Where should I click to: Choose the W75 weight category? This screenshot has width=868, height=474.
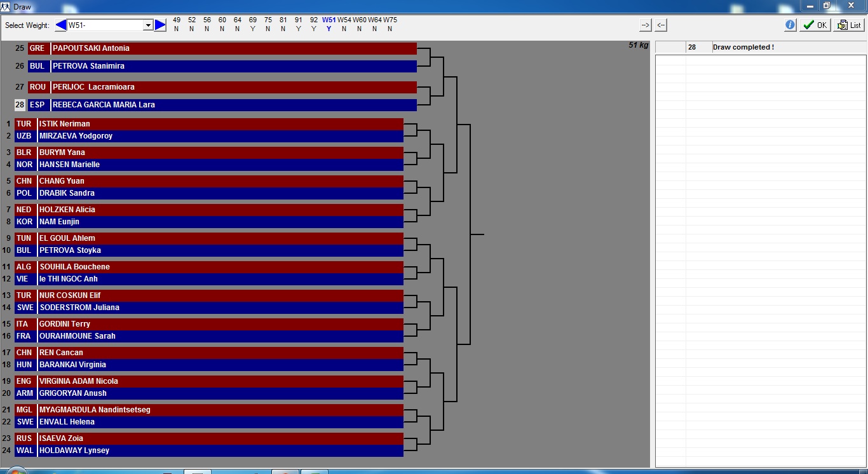click(390, 20)
